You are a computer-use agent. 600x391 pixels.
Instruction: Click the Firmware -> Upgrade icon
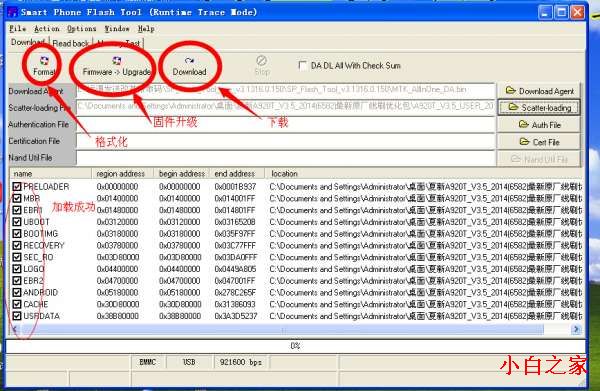point(116,66)
